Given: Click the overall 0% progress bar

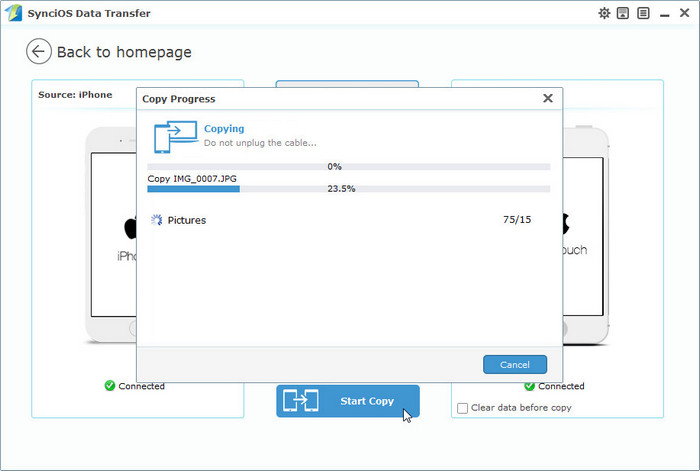Looking at the screenshot, I should tap(349, 167).
